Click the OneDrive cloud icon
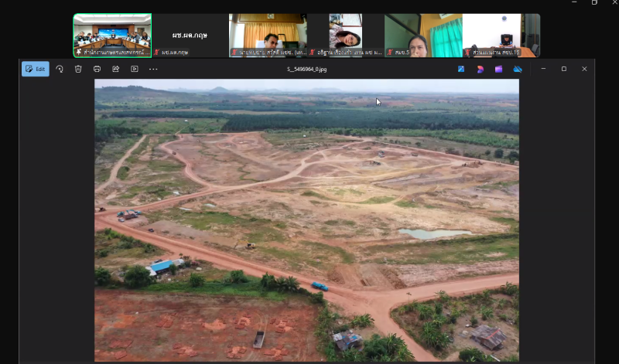The width and height of the screenshot is (619, 364). tap(518, 69)
